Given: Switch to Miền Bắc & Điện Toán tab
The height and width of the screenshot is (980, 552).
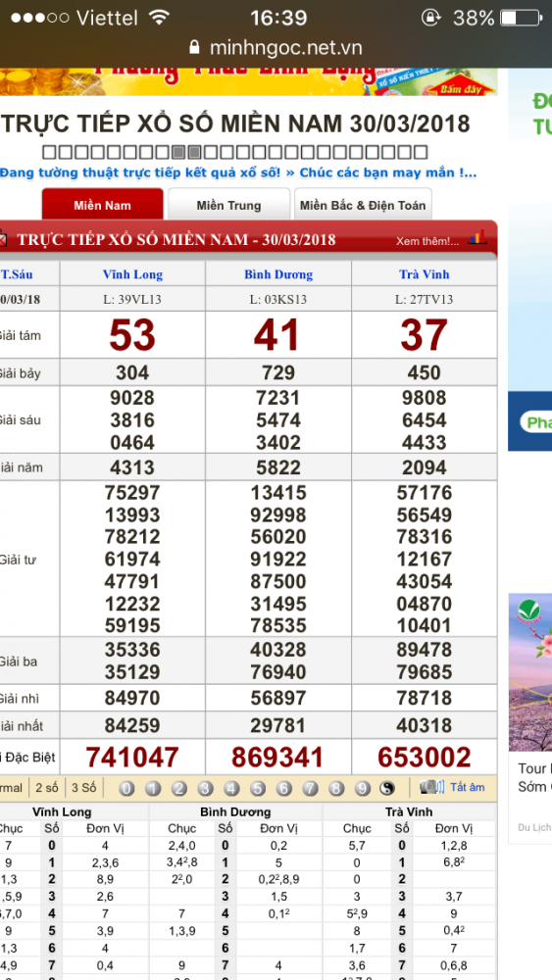Looking at the screenshot, I should coord(363,205).
